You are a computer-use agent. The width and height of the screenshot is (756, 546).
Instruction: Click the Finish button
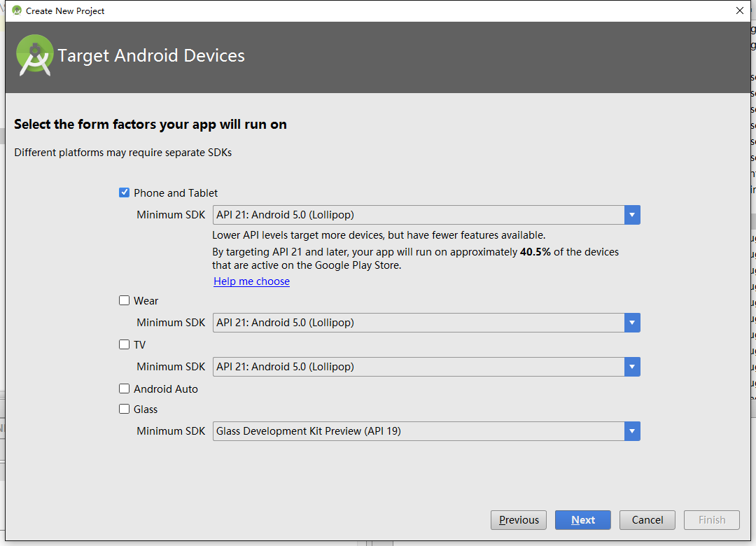pyautogui.click(x=712, y=520)
